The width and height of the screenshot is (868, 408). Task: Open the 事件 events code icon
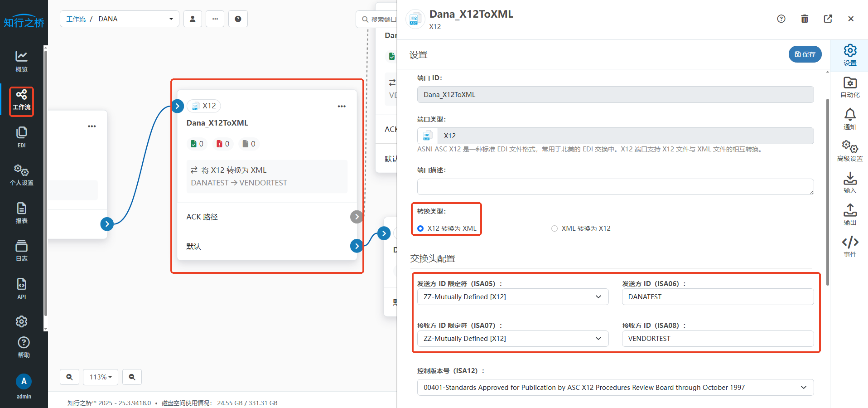pos(850,247)
